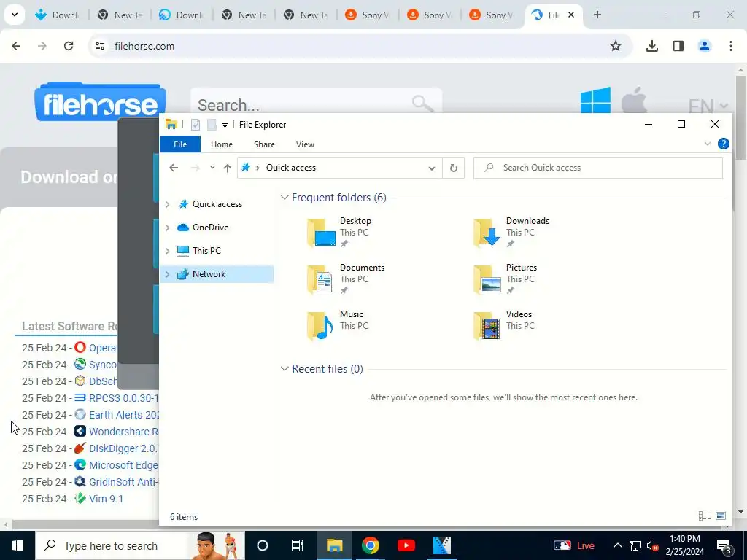747x560 pixels.
Task: Open the notification center icon
Action: coord(724,545)
